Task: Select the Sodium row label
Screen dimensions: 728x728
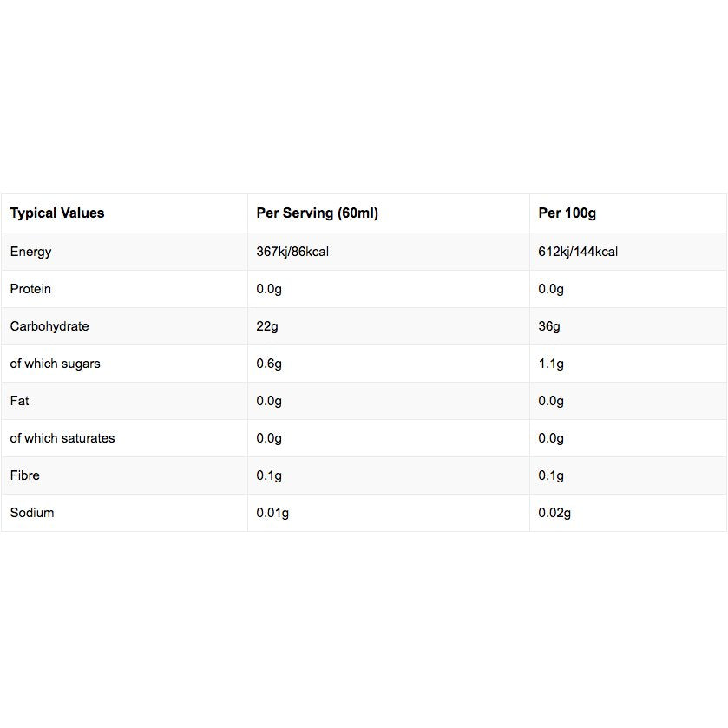Action: pos(32,513)
